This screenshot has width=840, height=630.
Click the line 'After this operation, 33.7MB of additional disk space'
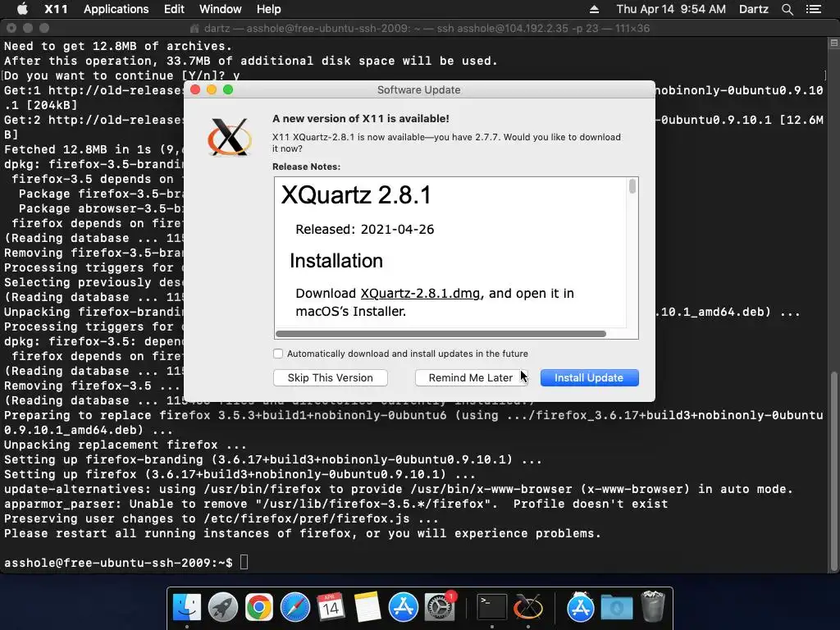click(251, 61)
